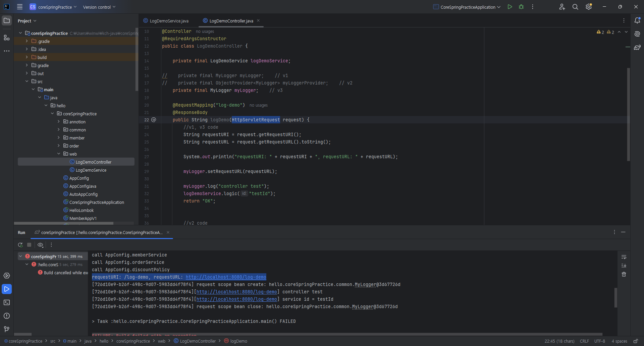Viewport: 644px width, 346px height.
Task: Click the LogDemoController breadcrumb
Action: (x=195, y=341)
